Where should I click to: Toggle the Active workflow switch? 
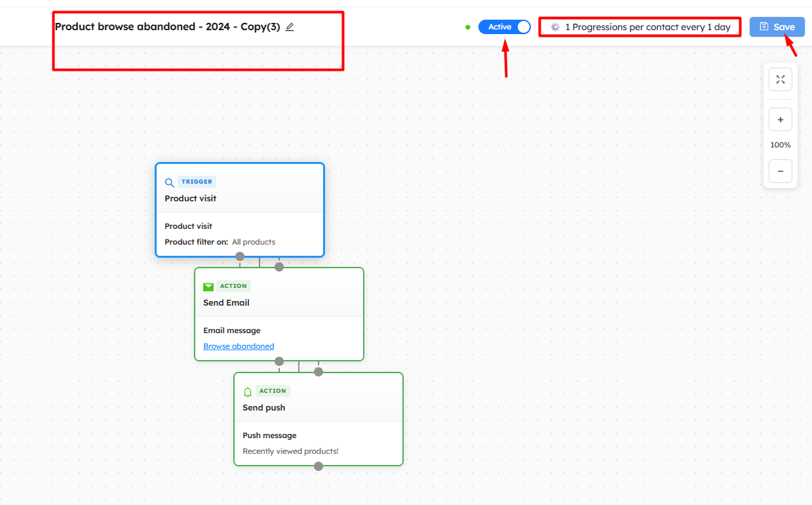pos(504,27)
